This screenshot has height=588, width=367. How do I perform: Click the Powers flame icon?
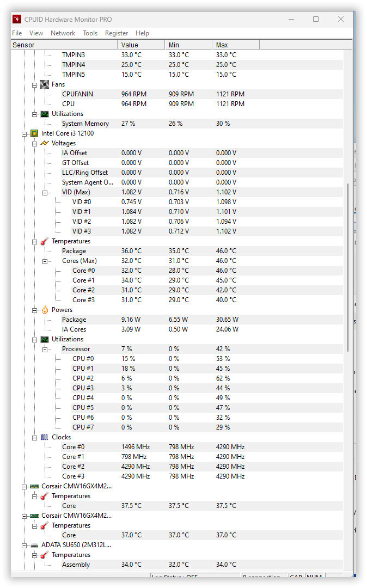pyautogui.click(x=45, y=310)
